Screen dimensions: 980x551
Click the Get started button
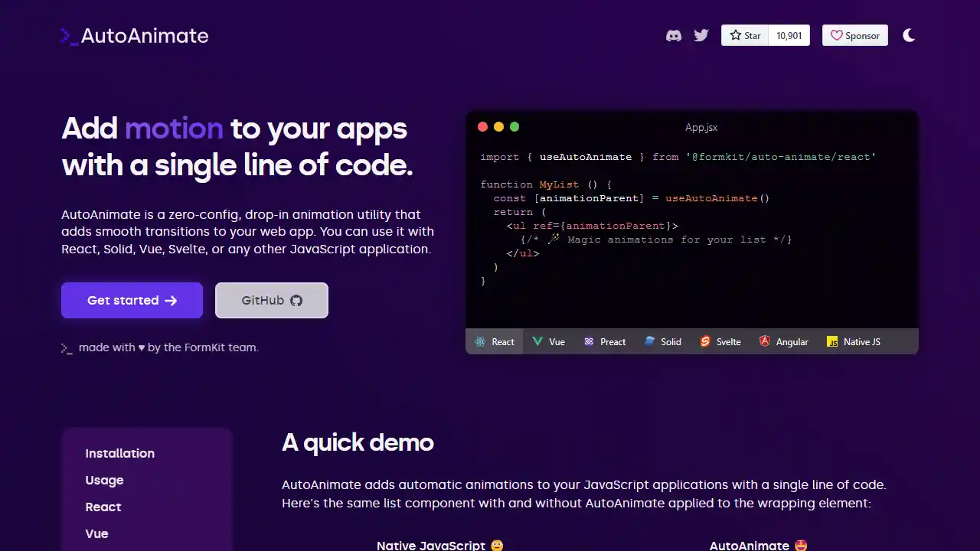click(x=132, y=300)
